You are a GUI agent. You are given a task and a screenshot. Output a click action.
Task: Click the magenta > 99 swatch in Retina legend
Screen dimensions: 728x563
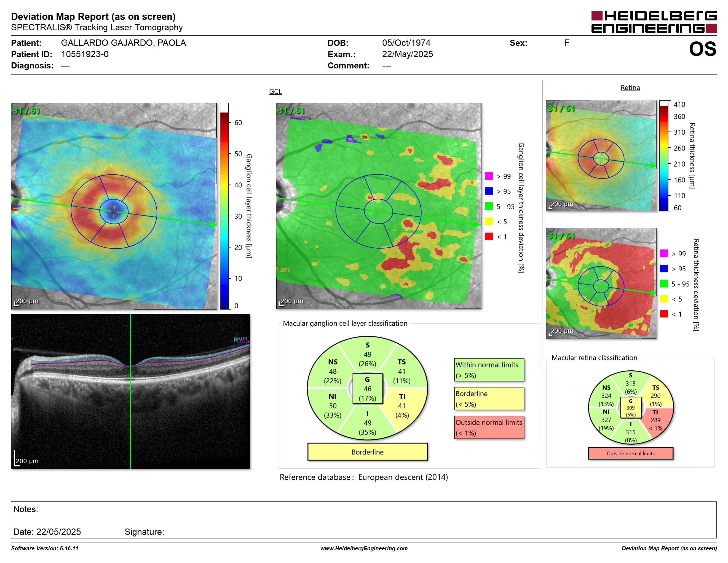click(664, 253)
